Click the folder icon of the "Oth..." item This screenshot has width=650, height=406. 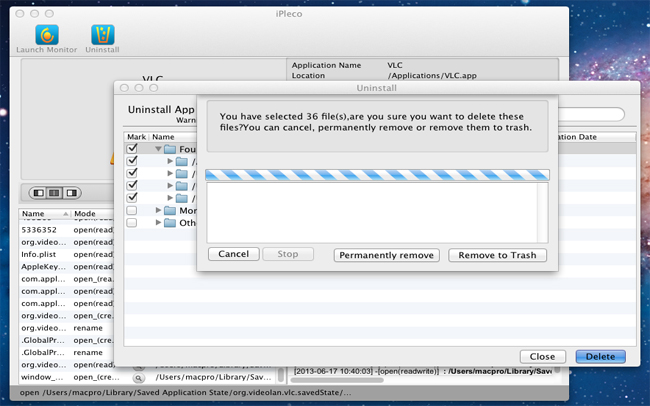tap(170, 222)
